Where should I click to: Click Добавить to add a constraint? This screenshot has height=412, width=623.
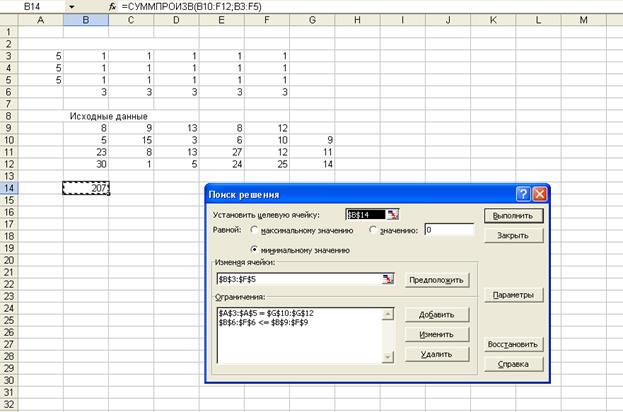[437, 315]
